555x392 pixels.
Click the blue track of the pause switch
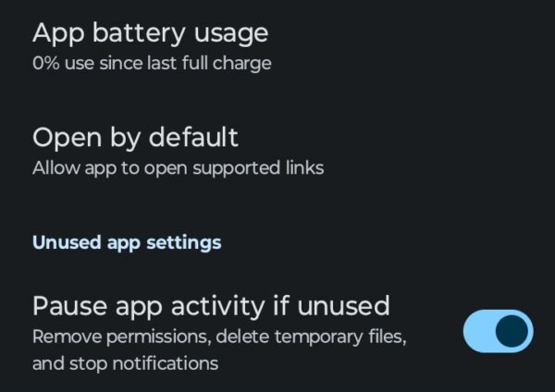point(479,331)
